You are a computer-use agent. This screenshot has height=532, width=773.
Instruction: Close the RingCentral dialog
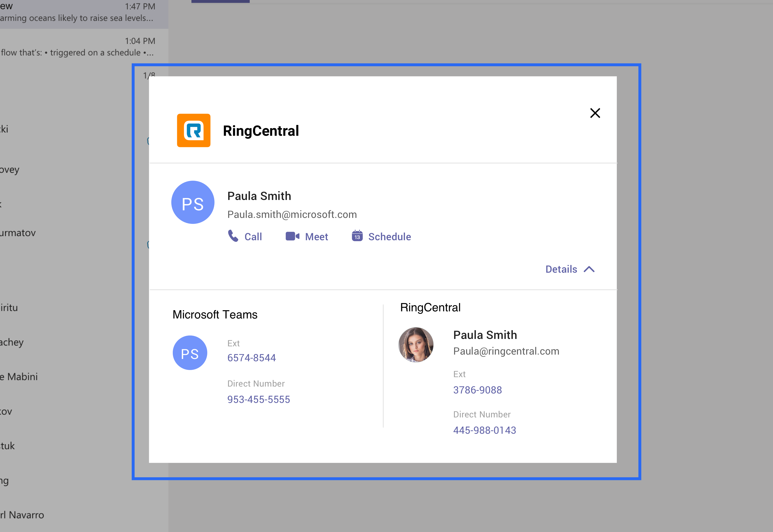click(595, 113)
